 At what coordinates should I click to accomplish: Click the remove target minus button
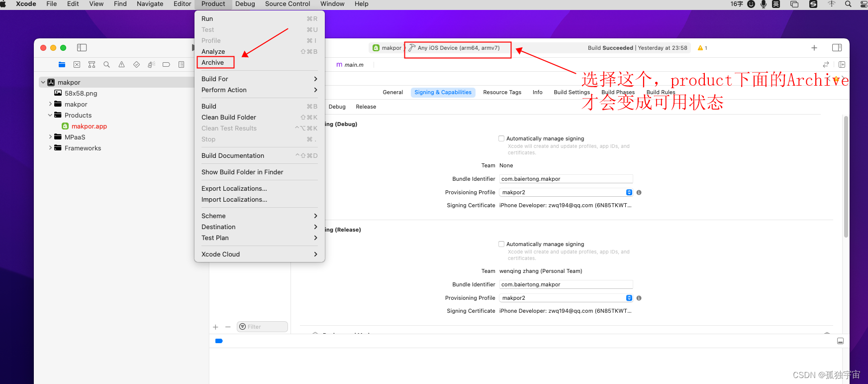click(x=228, y=327)
